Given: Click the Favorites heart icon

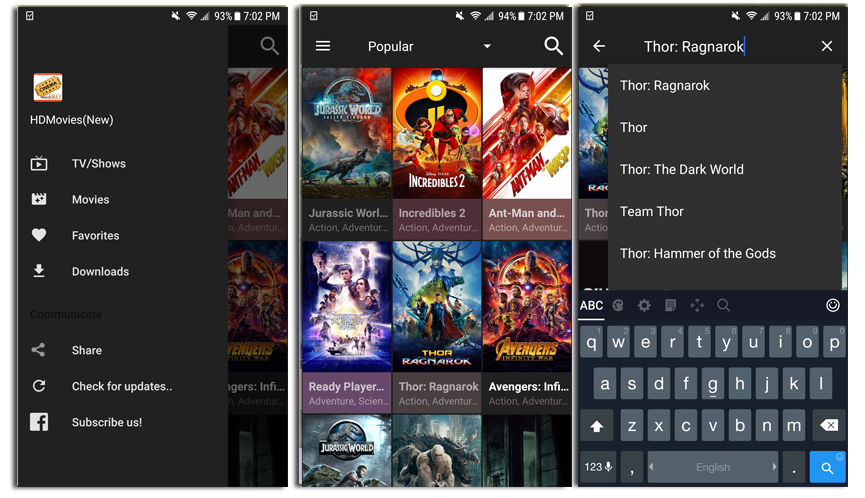Looking at the screenshot, I should (39, 235).
